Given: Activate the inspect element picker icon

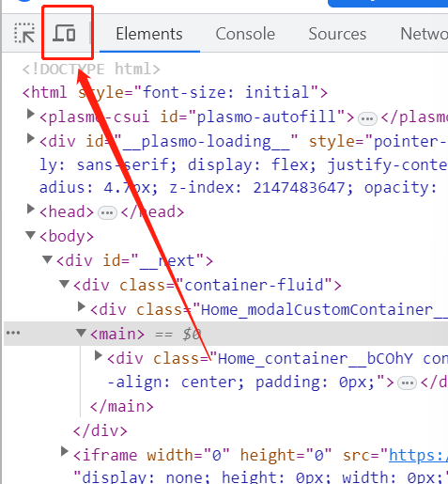Looking at the screenshot, I should point(24,33).
